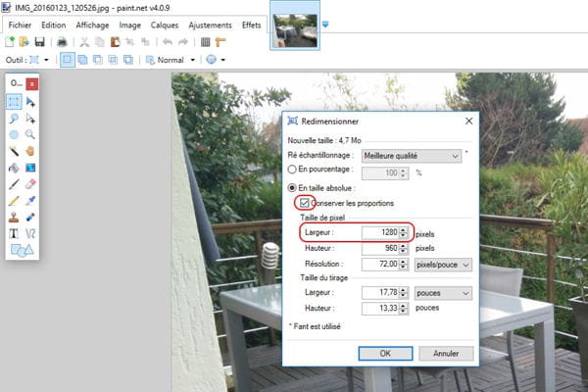Image resolution: width=588 pixels, height=392 pixels.
Task: Select the Magic Wand tool
Action: (x=14, y=151)
